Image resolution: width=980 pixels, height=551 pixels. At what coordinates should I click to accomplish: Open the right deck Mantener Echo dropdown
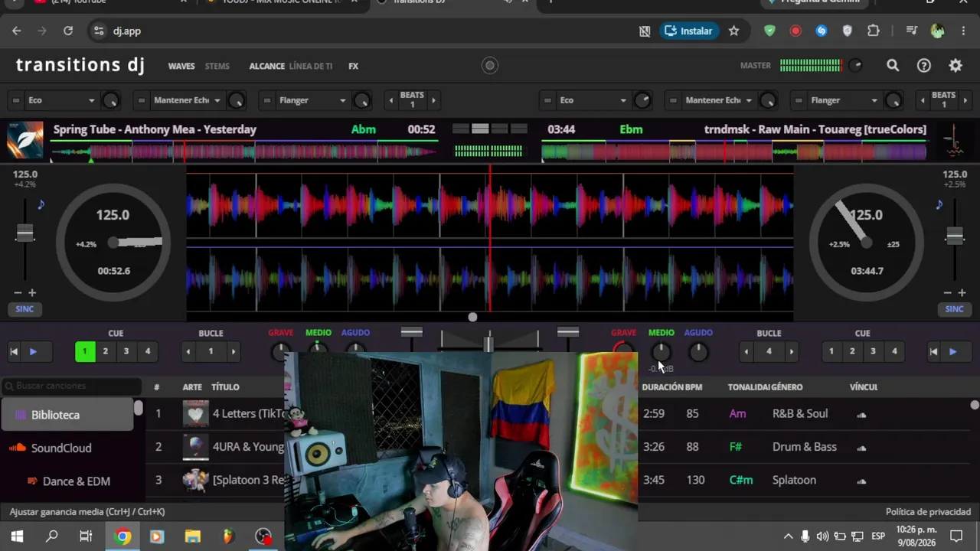tap(719, 100)
